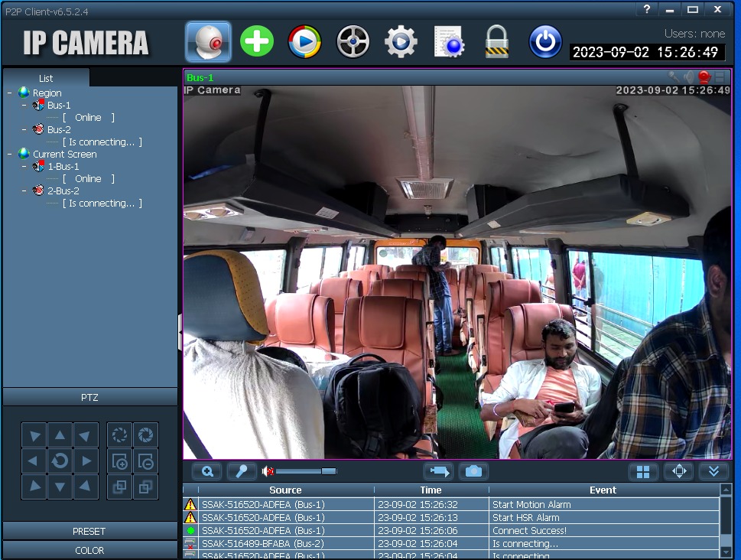Toggle the red alarm icon on Bus-1 titlebar

(x=704, y=77)
